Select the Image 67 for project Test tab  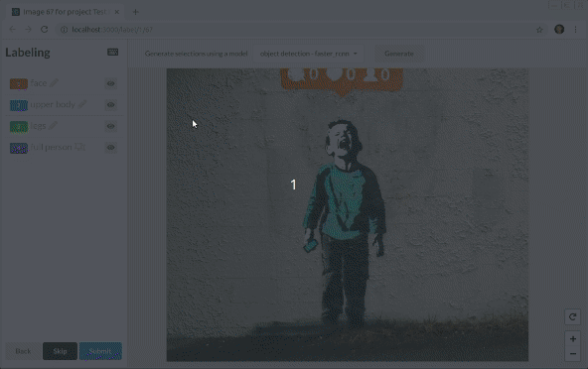pyautogui.click(x=64, y=12)
